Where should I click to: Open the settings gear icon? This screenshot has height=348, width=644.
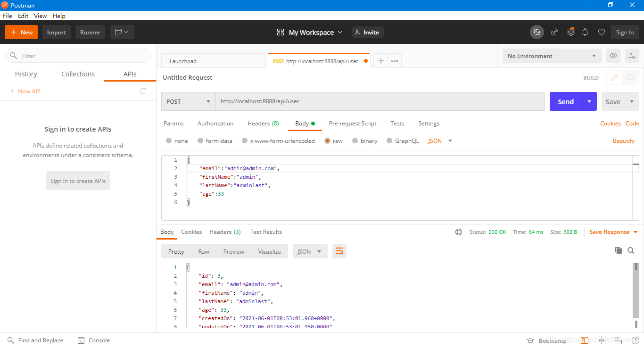[x=570, y=32]
